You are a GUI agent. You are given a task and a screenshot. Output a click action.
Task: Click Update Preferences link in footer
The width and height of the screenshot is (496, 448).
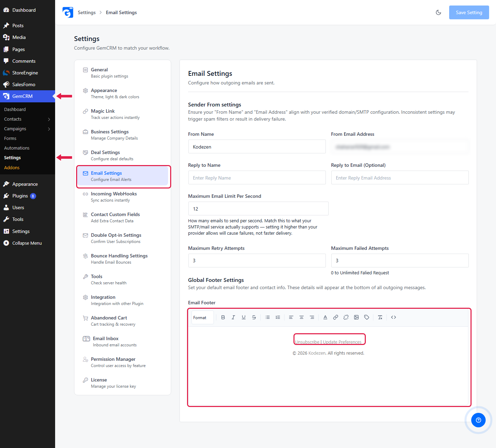tap(342, 342)
